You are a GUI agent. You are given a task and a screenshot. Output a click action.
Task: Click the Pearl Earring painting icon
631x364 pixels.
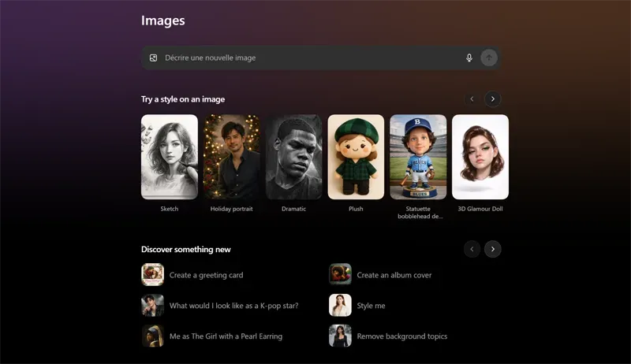coord(152,336)
